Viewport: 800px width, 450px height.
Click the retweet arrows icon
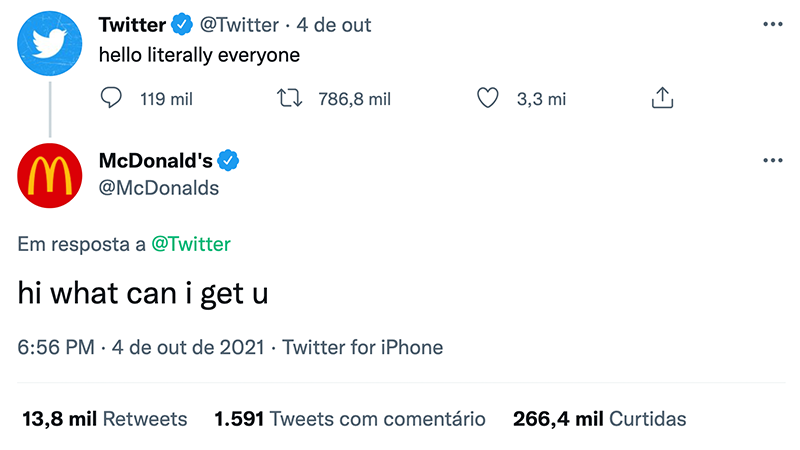(289, 98)
